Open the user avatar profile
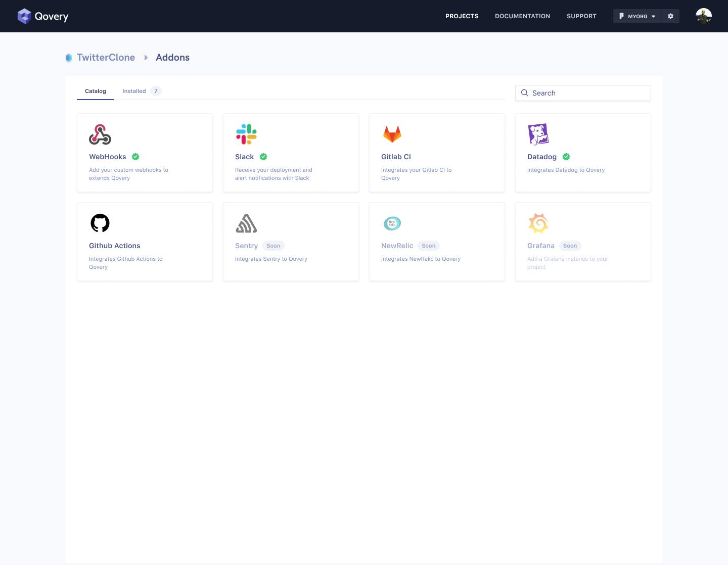Image resolution: width=728 pixels, height=565 pixels. point(704,16)
